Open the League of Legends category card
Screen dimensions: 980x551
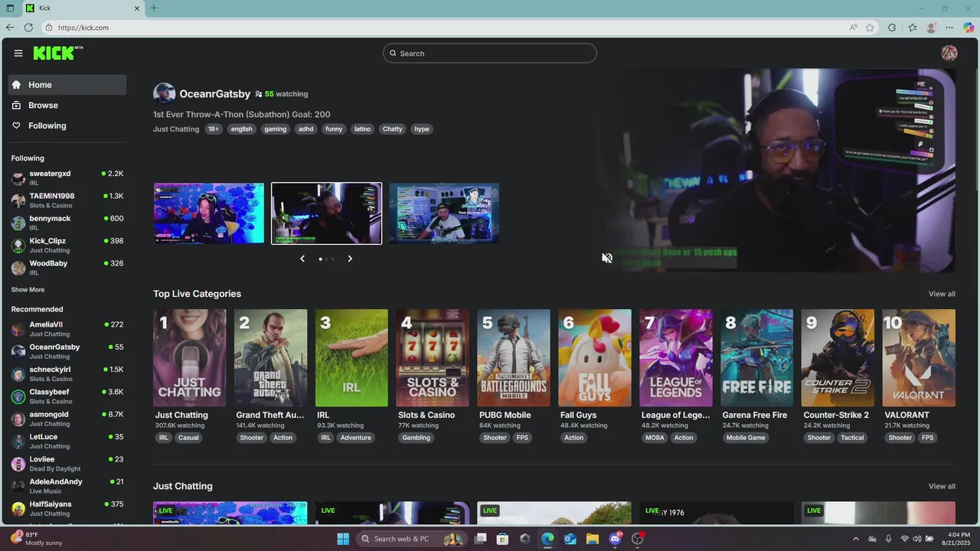pyautogui.click(x=676, y=357)
